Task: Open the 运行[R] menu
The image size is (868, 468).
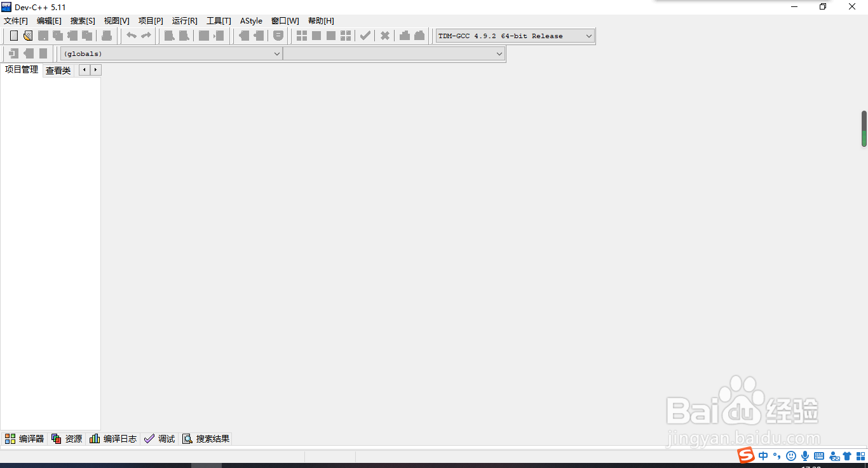Action: click(x=185, y=21)
